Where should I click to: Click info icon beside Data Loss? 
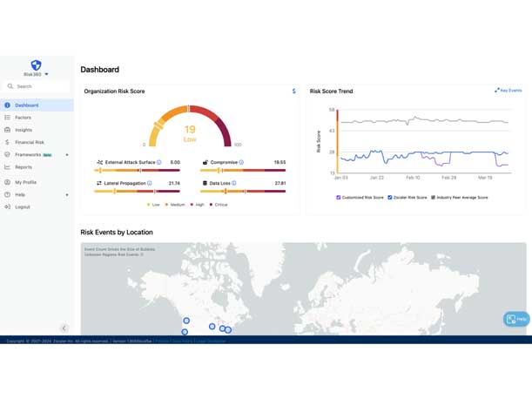coord(234,184)
